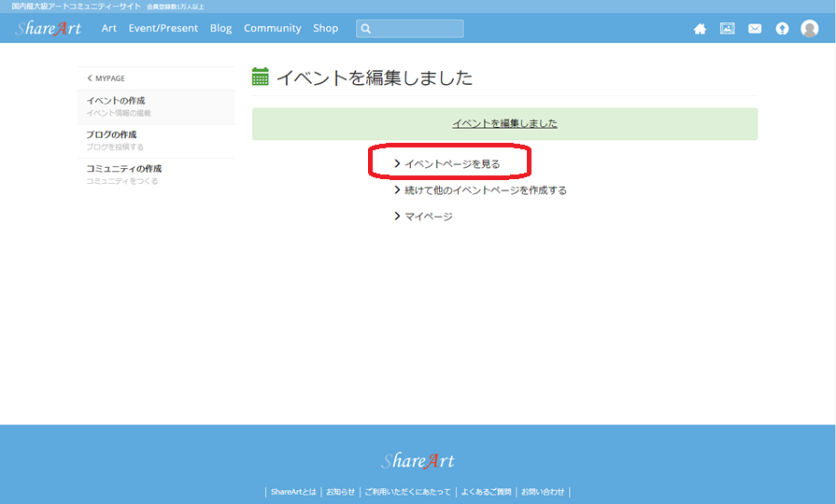Click the footer ShareArt logo
836x504 pixels.
[418, 460]
